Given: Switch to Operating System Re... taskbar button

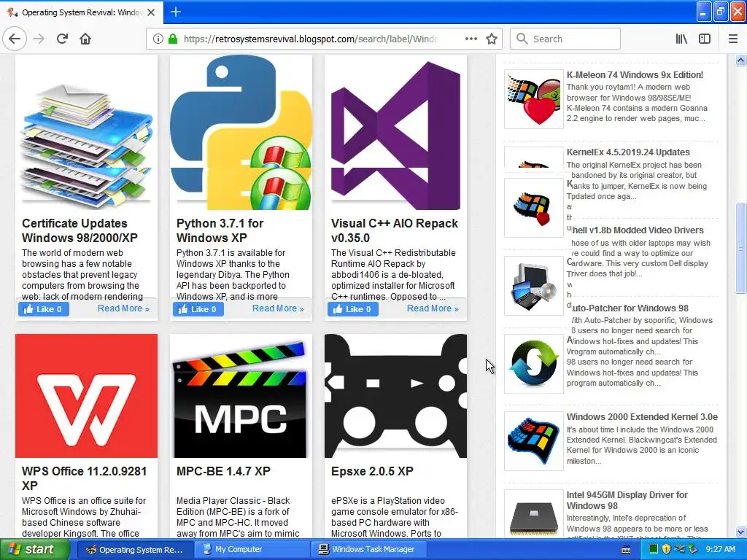Looking at the screenshot, I should 135,550.
